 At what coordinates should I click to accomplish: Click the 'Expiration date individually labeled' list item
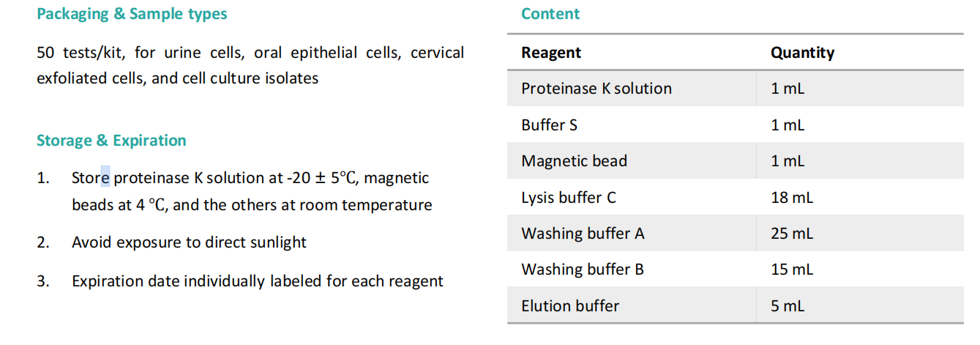coord(257,281)
